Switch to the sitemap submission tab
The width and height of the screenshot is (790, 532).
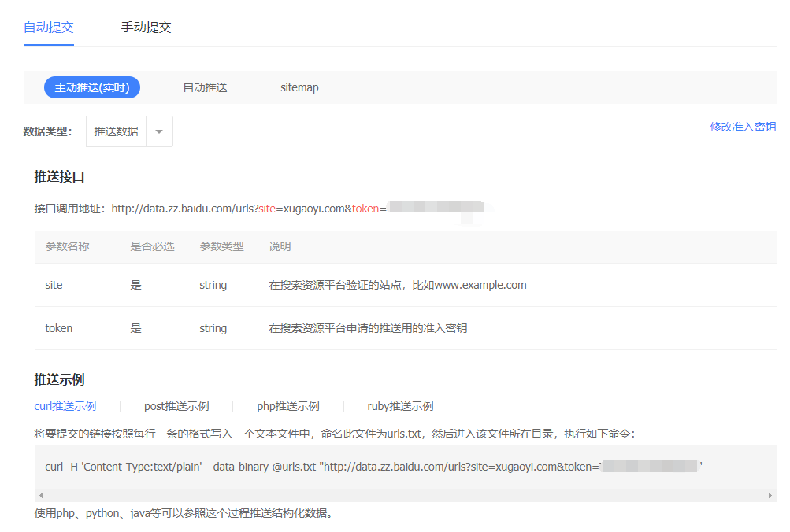coord(299,87)
